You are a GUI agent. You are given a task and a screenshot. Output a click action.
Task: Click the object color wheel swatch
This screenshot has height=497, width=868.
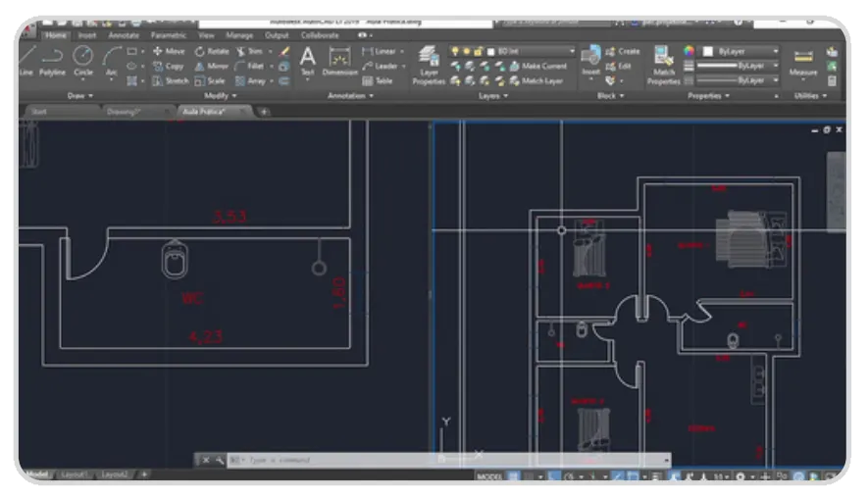[x=689, y=51]
